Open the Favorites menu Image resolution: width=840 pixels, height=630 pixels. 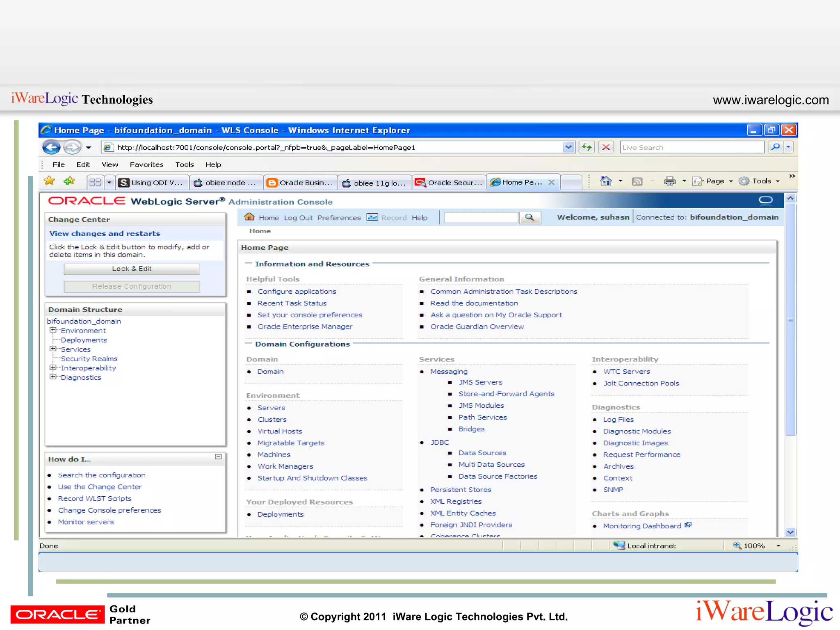click(146, 164)
